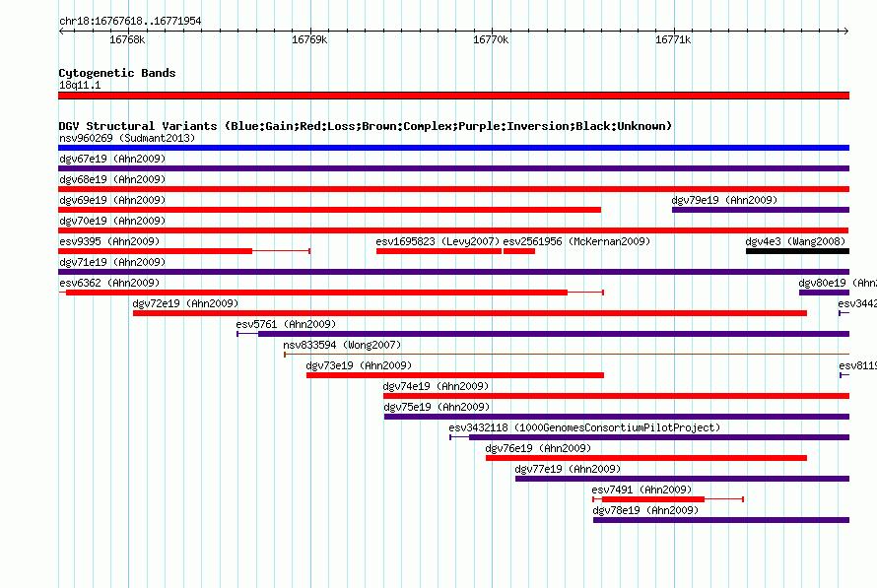Click the dgv77e19 (Ahn2009) label

coord(568,469)
